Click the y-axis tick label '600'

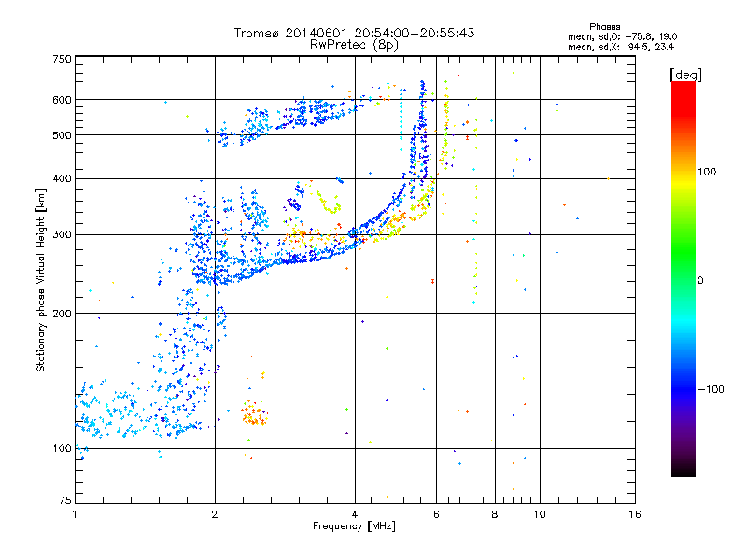[62, 100]
